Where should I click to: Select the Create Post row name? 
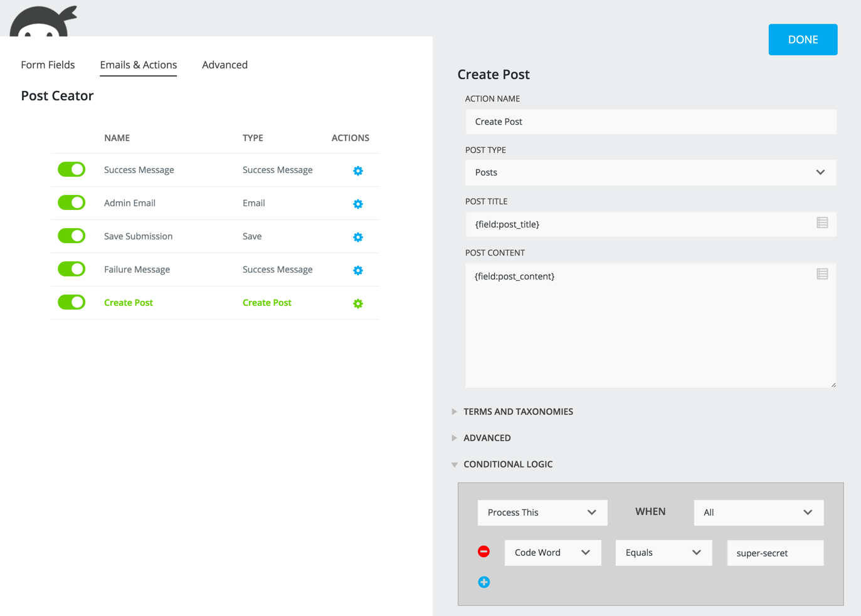(x=128, y=302)
